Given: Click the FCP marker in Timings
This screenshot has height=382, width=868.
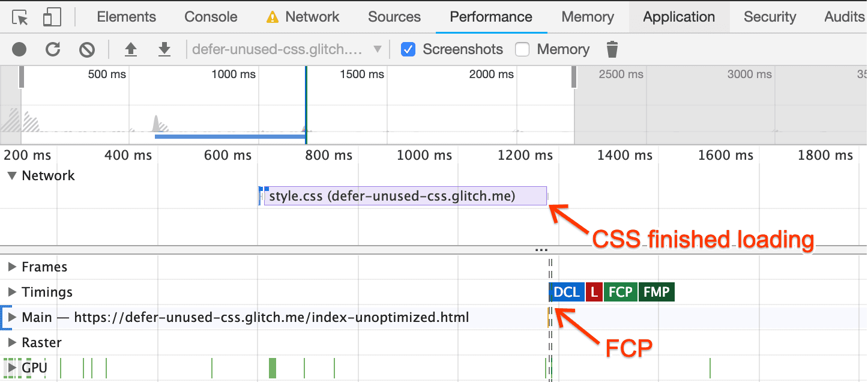Looking at the screenshot, I should [x=621, y=292].
